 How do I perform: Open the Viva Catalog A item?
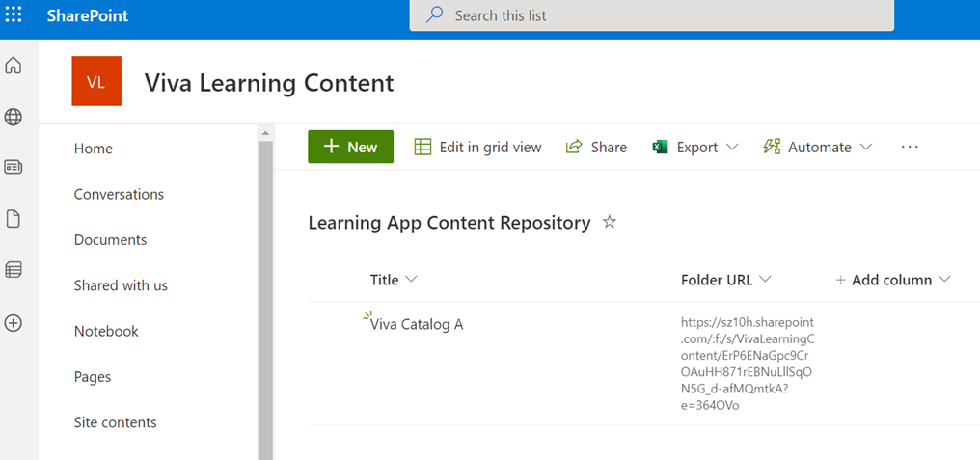[x=417, y=325]
